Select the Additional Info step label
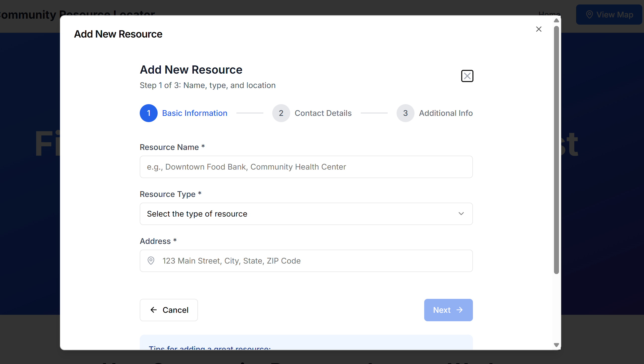The image size is (644, 364). 446,113
